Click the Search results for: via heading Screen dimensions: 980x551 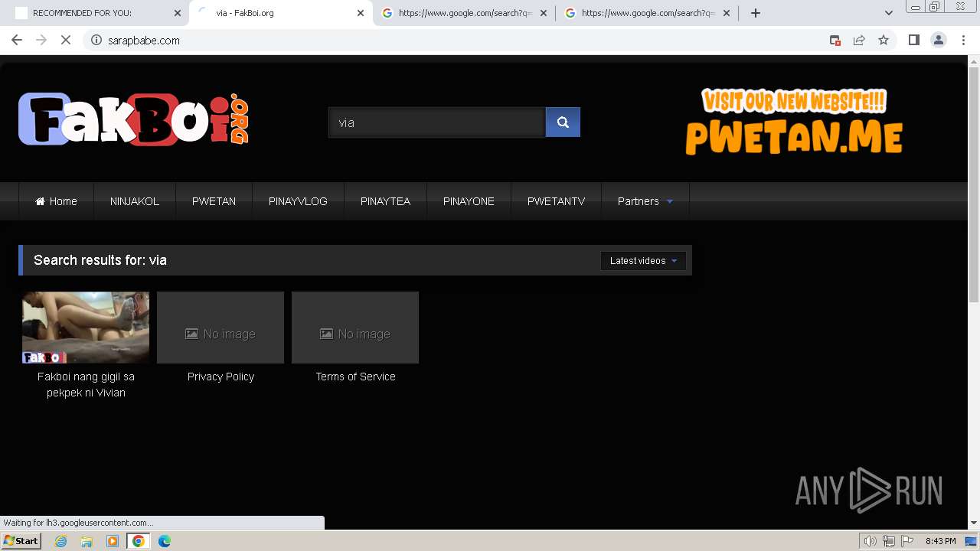click(x=100, y=260)
